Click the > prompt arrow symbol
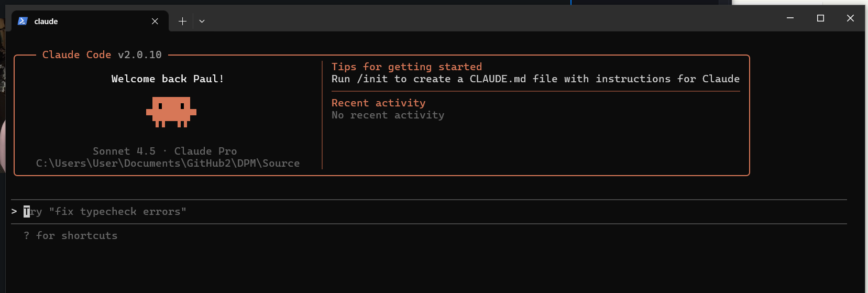The width and height of the screenshot is (868, 293). click(14, 211)
